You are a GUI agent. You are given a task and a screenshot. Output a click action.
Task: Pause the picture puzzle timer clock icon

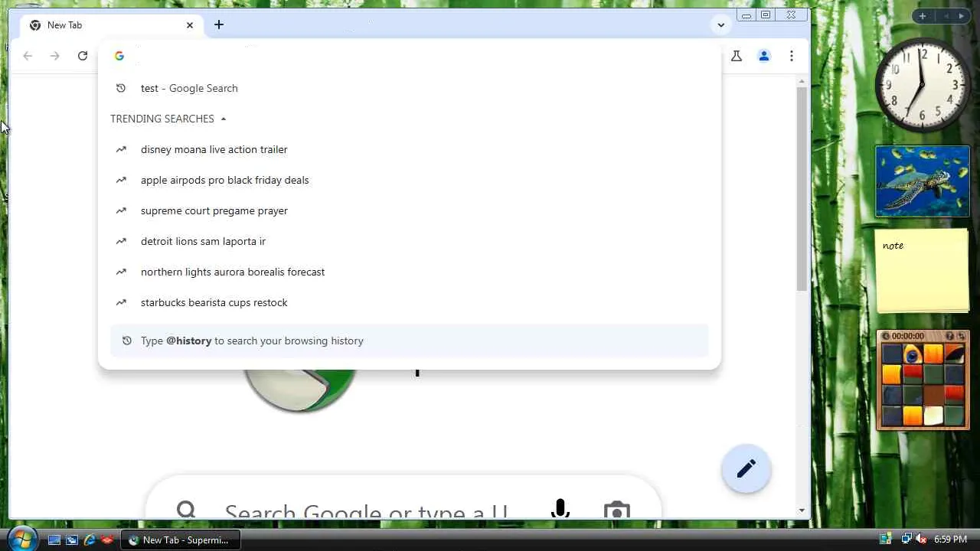[x=886, y=336]
